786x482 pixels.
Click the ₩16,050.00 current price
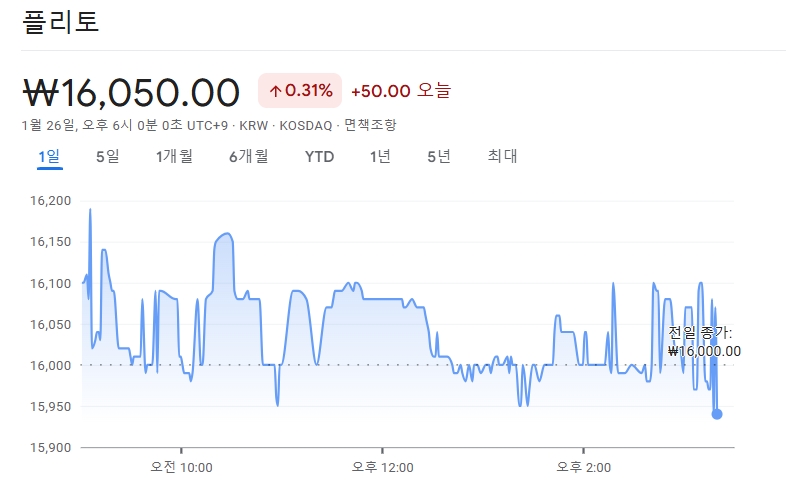pyautogui.click(x=131, y=93)
